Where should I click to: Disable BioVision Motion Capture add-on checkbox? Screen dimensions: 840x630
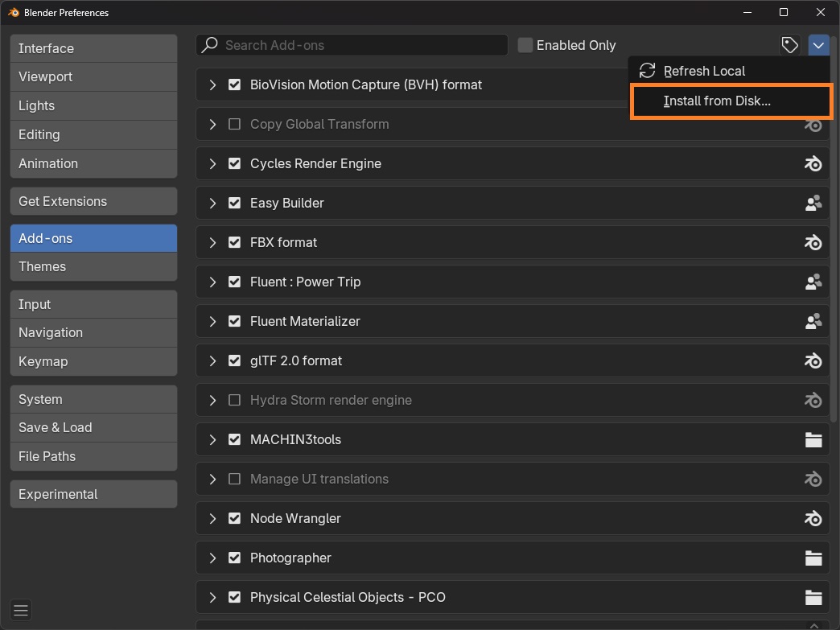click(234, 84)
